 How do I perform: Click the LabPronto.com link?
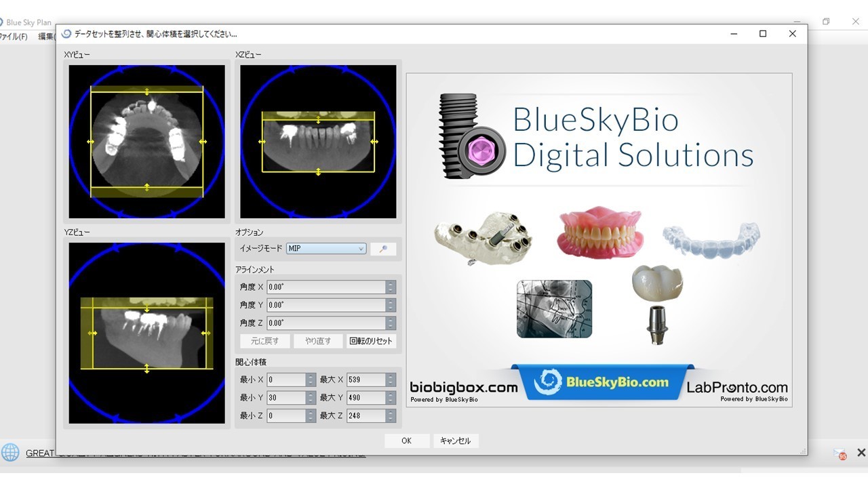click(737, 388)
